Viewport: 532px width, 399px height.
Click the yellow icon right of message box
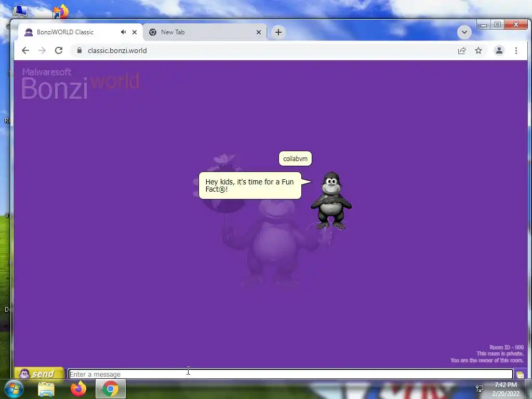point(520,375)
